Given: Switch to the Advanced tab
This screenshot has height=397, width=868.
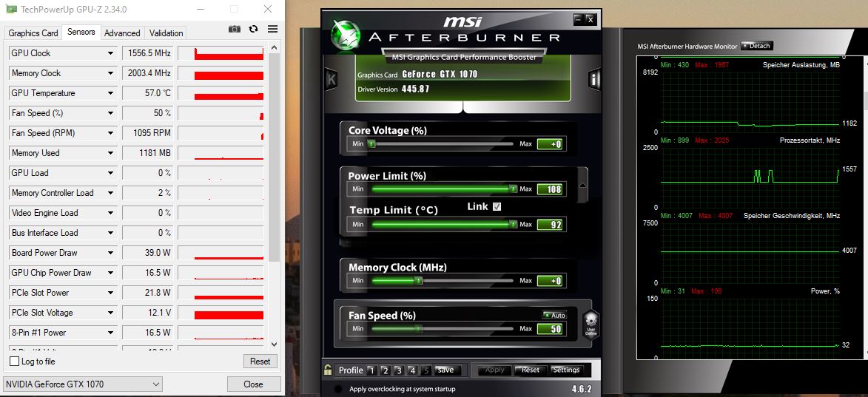Looking at the screenshot, I should coord(122,33).
